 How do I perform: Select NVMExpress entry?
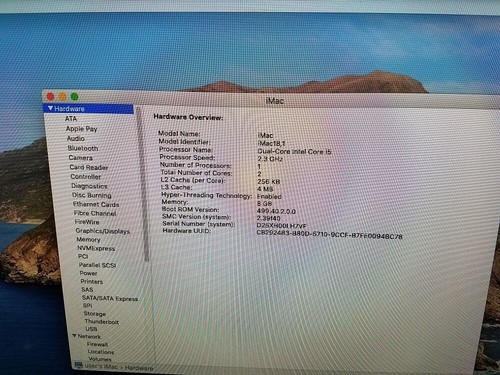96,248
